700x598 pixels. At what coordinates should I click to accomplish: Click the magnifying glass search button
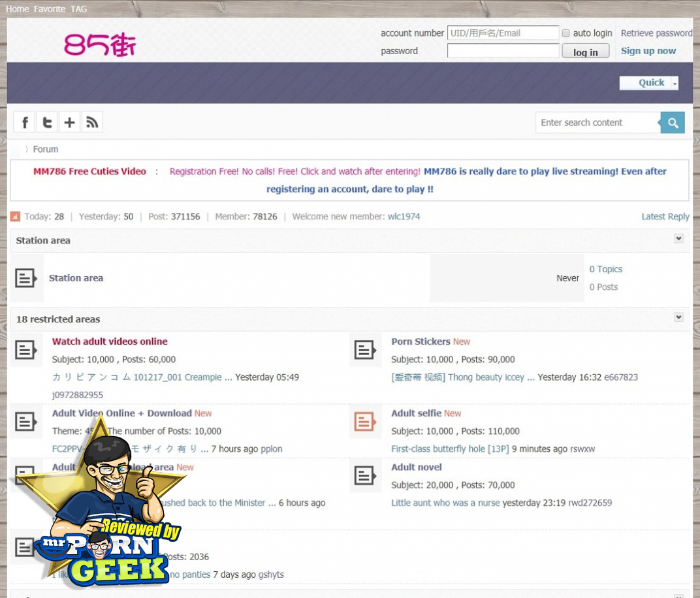(x=673, y=123)
